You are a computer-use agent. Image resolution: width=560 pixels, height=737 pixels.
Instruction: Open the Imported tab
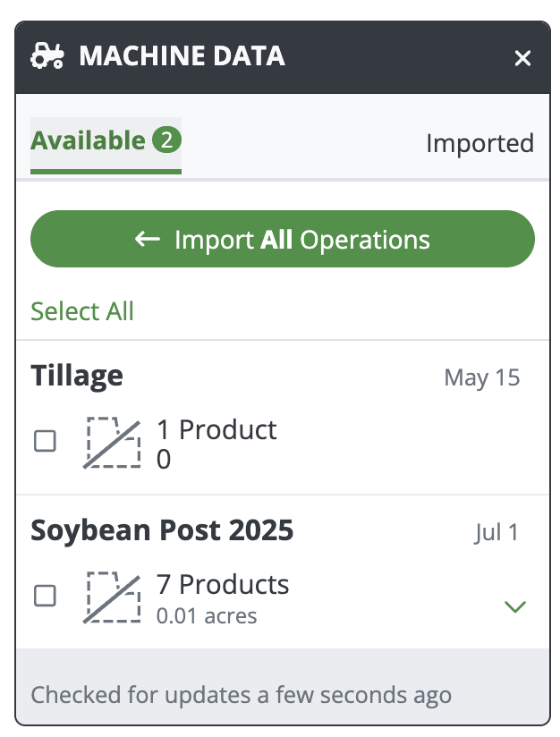click(479, 143)
